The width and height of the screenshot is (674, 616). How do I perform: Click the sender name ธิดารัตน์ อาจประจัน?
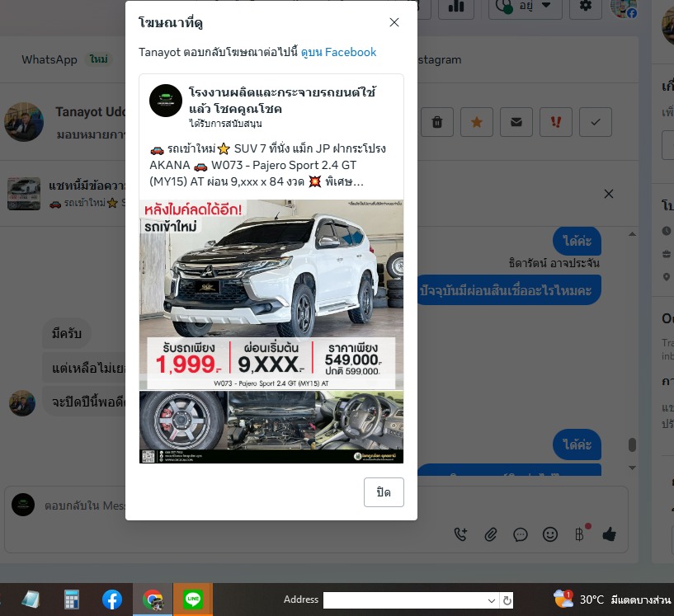[554, 263]
